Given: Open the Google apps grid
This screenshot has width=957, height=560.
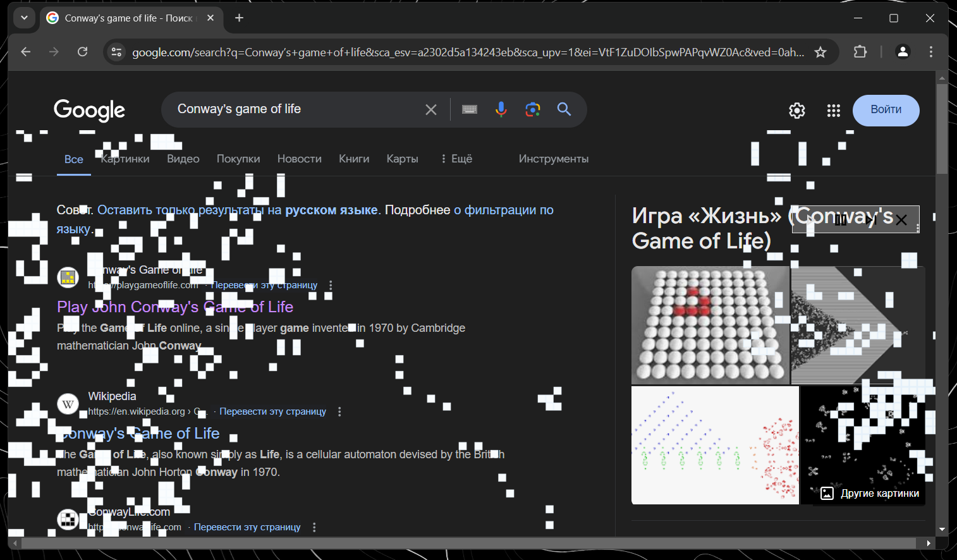Looking at the screenshot, I should [x=834, y=111].
